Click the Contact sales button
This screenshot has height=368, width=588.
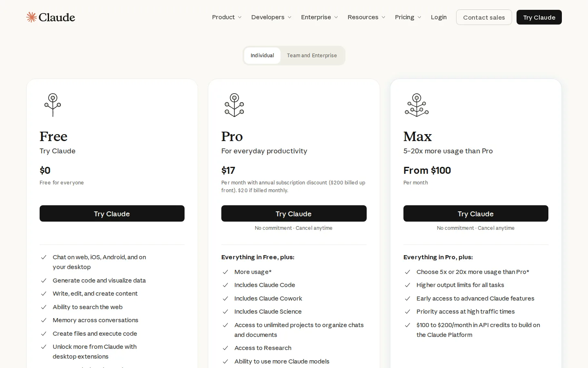[x=484, y=17]
